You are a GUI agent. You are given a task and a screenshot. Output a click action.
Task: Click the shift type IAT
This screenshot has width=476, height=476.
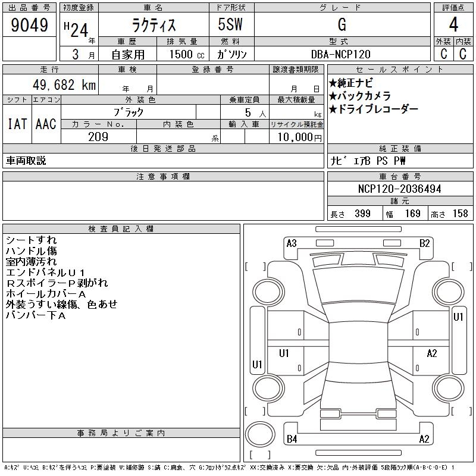pos(17,124)
